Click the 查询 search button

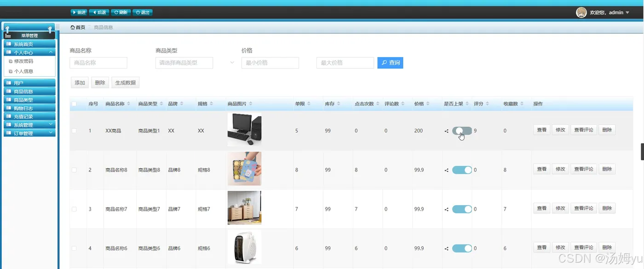[390, 63]
